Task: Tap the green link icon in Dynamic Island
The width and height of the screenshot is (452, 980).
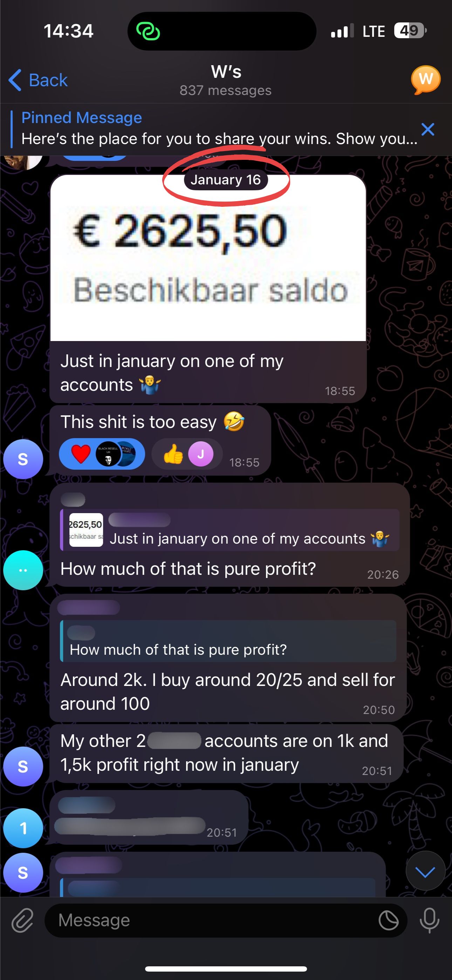Action: [148, 31]
